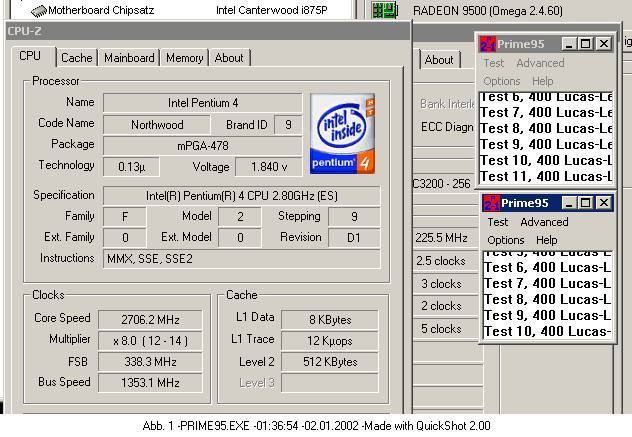Open the Help menu in the upper Prime95
This screenshot has height=437, width=632.
pos(543,81)
